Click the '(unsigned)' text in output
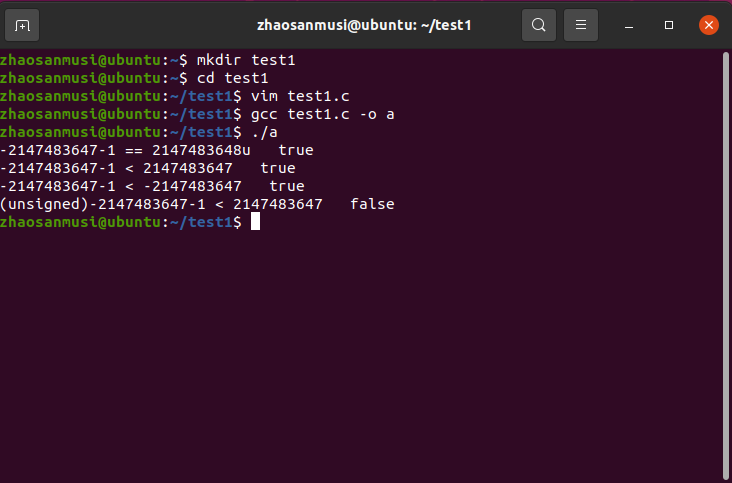 [45, 204]
